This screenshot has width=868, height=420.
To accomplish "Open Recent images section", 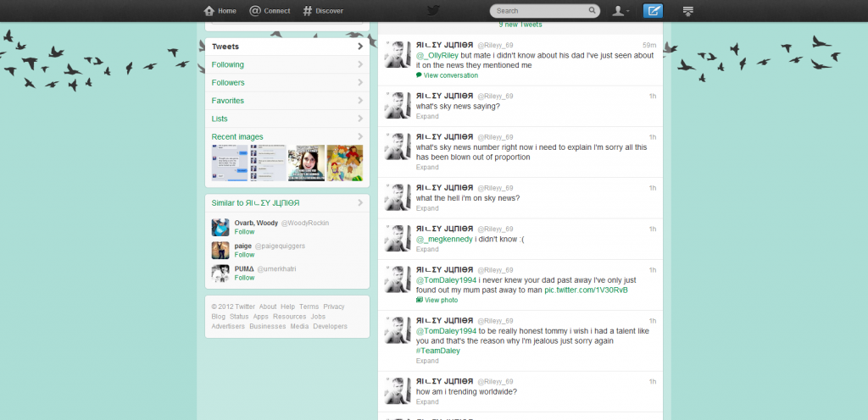I will pyautogui.click(x=237, y=136).
